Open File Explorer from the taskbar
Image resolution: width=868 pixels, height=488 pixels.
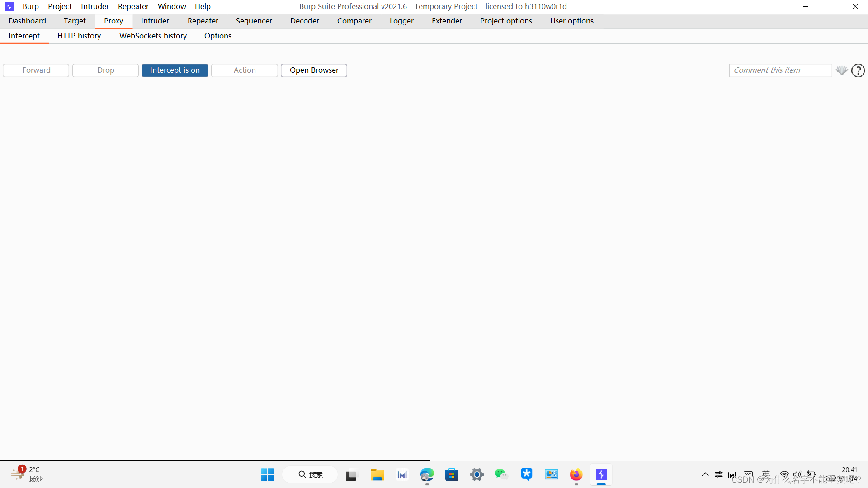[x=377, y=475]
